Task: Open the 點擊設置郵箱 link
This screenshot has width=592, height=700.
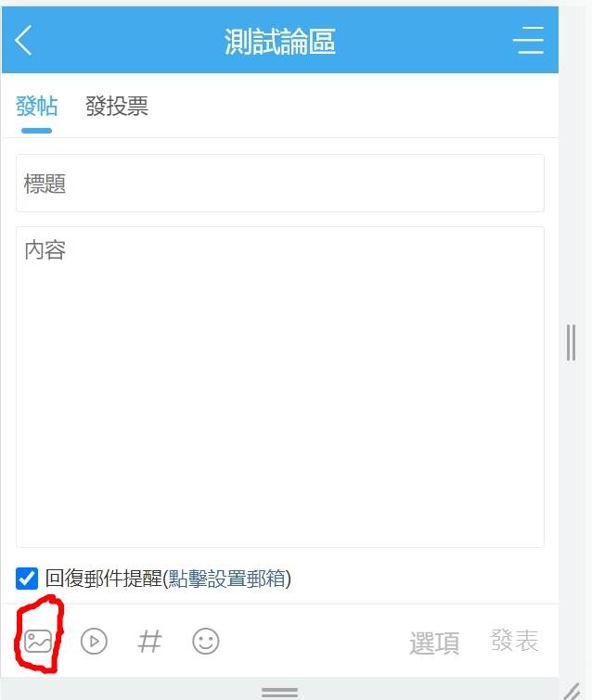Action: coord(226,579)
